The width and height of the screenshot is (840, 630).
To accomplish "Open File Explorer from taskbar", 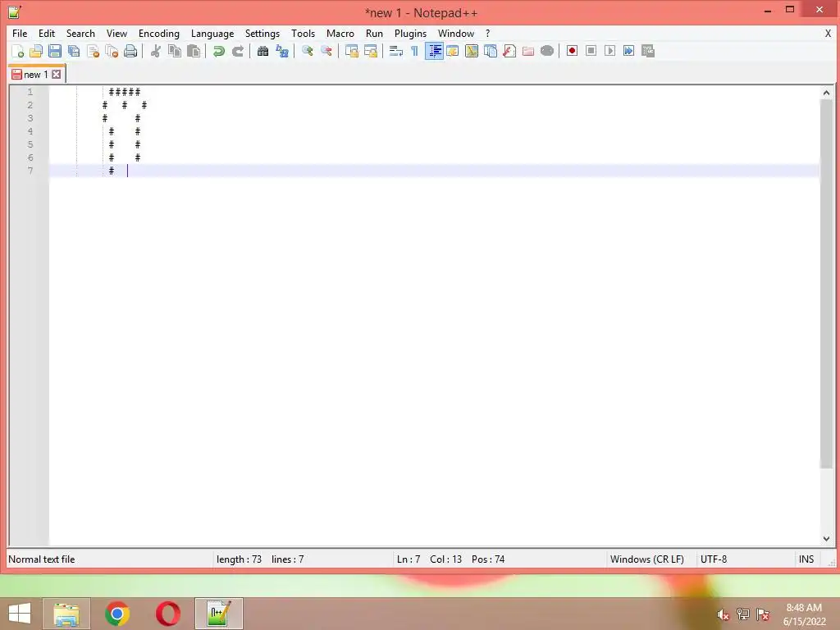I will coord(66,614).
